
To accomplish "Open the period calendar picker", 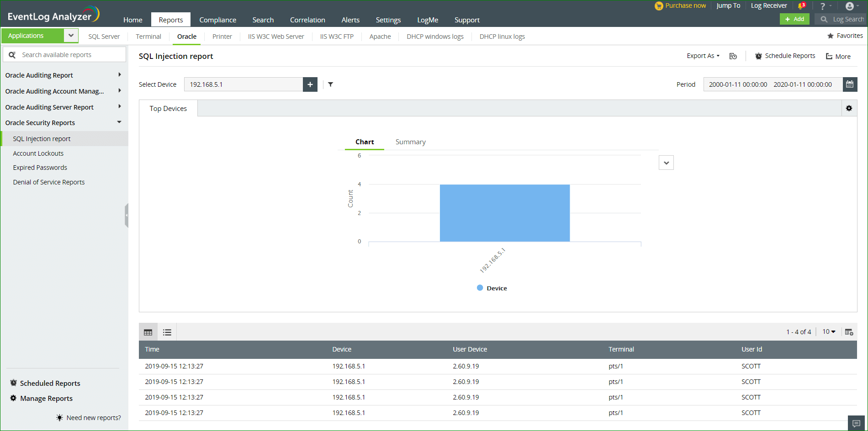I will (x=850, y=84).
